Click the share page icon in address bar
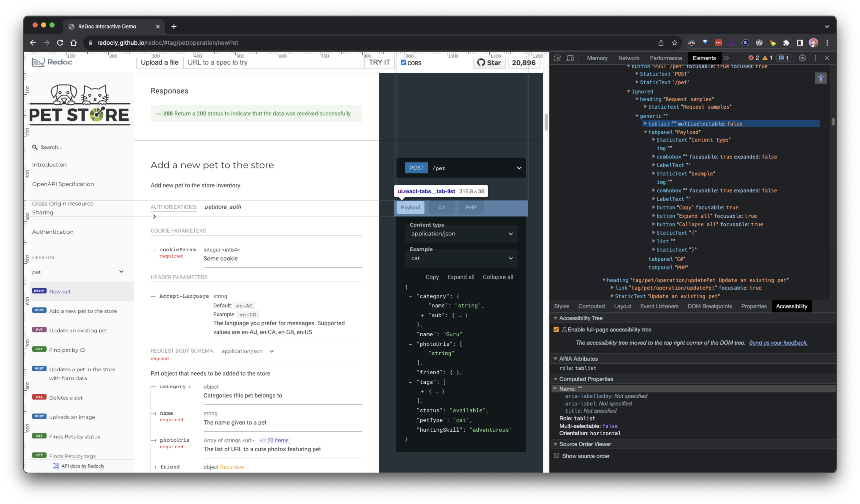This screenshot has height=504, width=860. pos(661,43)
